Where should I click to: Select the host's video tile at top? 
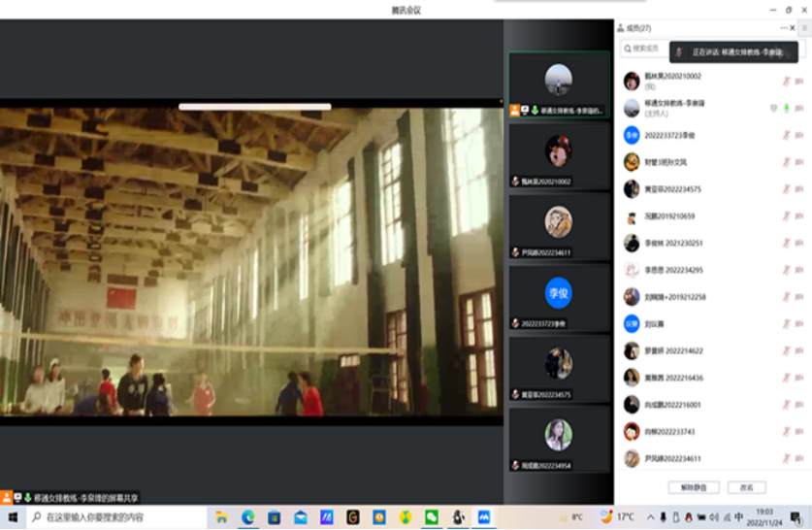pos(558,83)
